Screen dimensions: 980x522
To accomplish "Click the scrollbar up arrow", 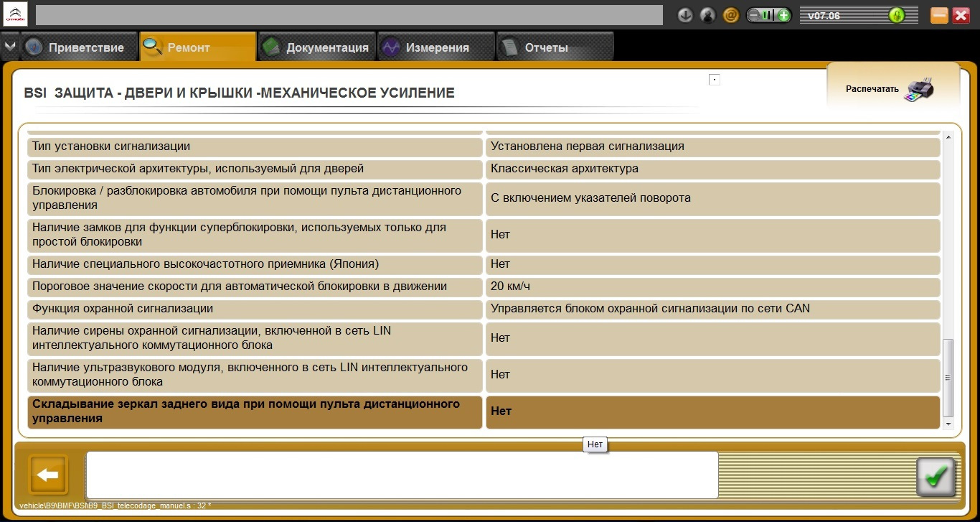I will pyautogui.click(x=948, y=137).
